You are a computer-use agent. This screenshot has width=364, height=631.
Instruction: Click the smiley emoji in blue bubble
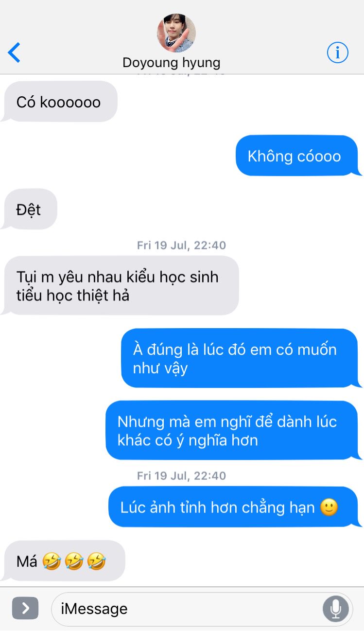click(x=329, y=507)
